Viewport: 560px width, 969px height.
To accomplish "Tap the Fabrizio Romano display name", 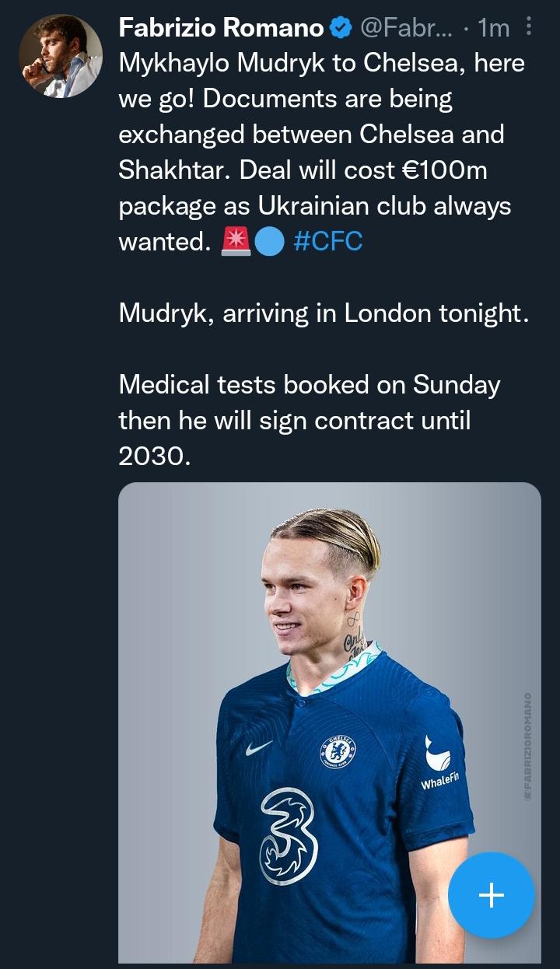I will 221,28.
